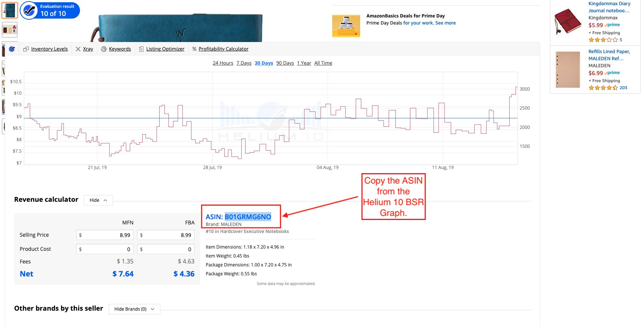The image size is (644, 327).
Task: Click the Listing Optimizer document icon
Action: pyautogui.click(x=141, y=49)
